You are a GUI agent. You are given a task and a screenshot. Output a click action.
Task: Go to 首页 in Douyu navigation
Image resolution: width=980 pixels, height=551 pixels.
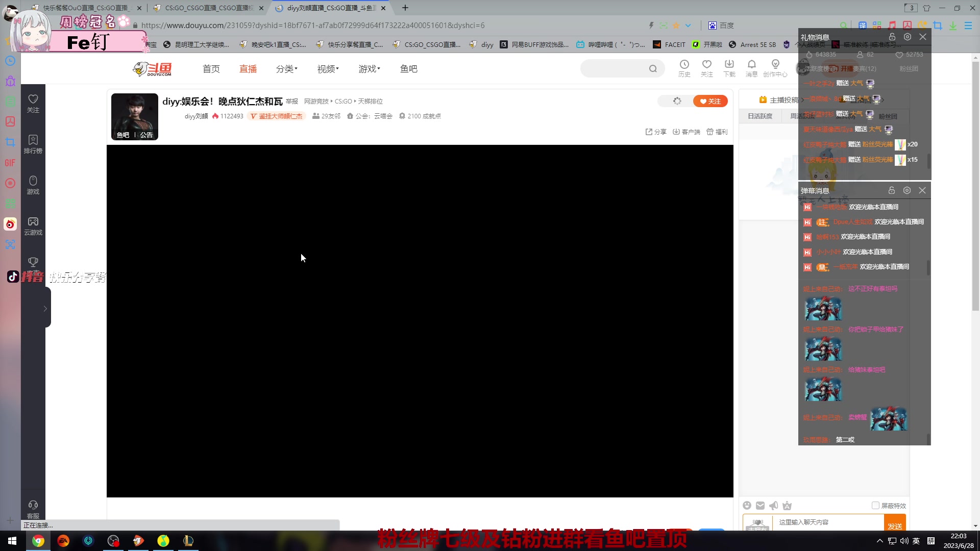211,69
